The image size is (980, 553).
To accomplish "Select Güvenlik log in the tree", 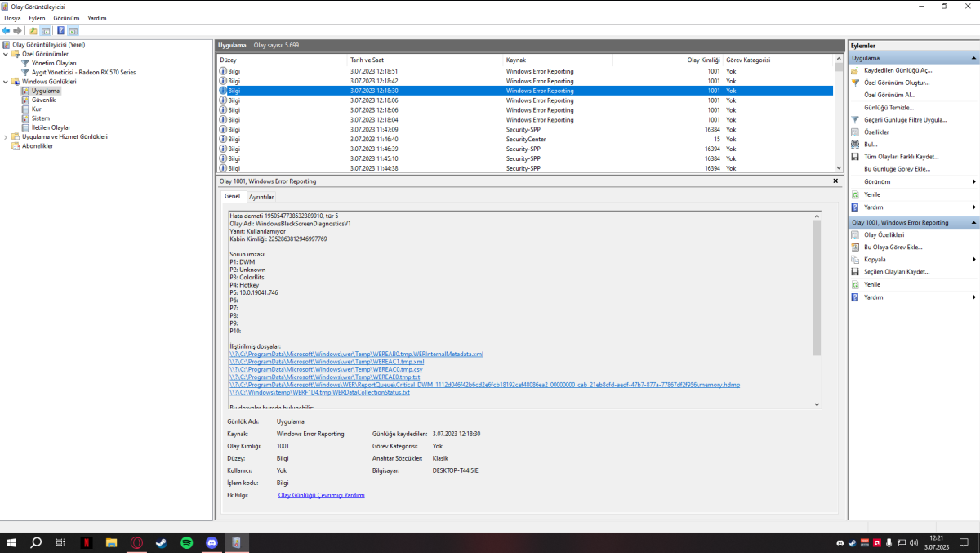I will coord(43,100).
